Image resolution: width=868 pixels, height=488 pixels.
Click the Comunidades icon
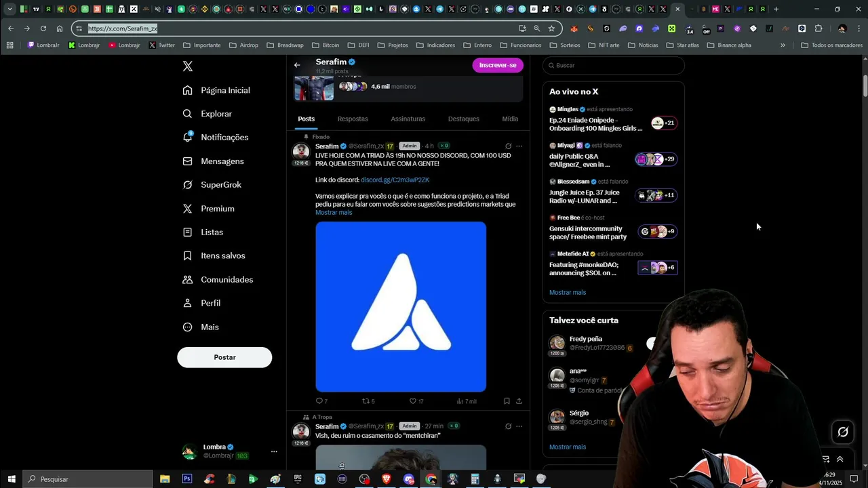click(188, 279)
